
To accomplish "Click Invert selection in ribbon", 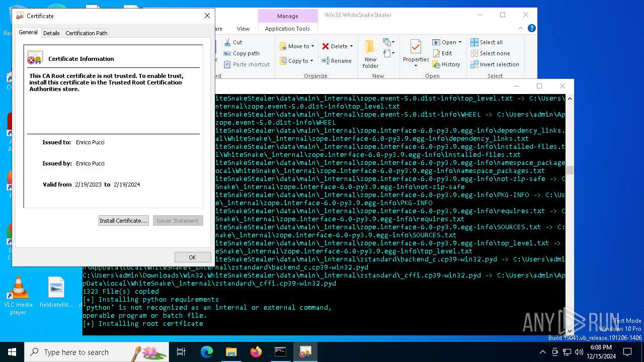I will (x=495, y=64).
